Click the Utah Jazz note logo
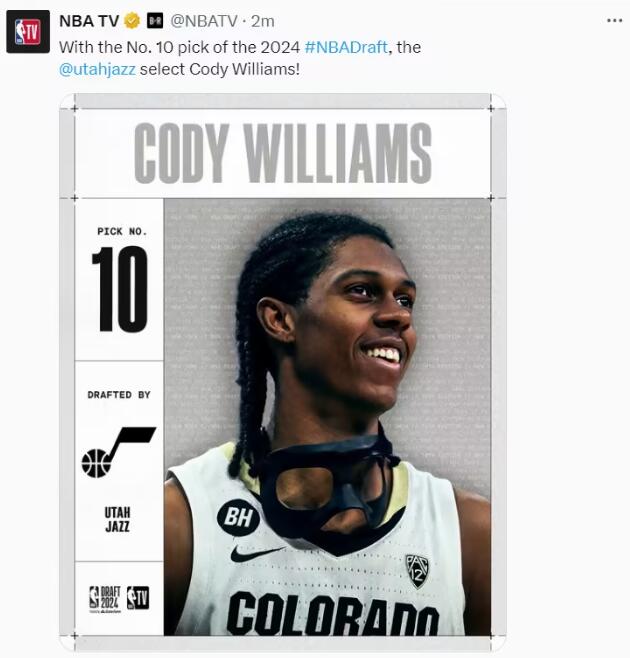The width and height of the screenshot is (630, 658). pos(119,452)
